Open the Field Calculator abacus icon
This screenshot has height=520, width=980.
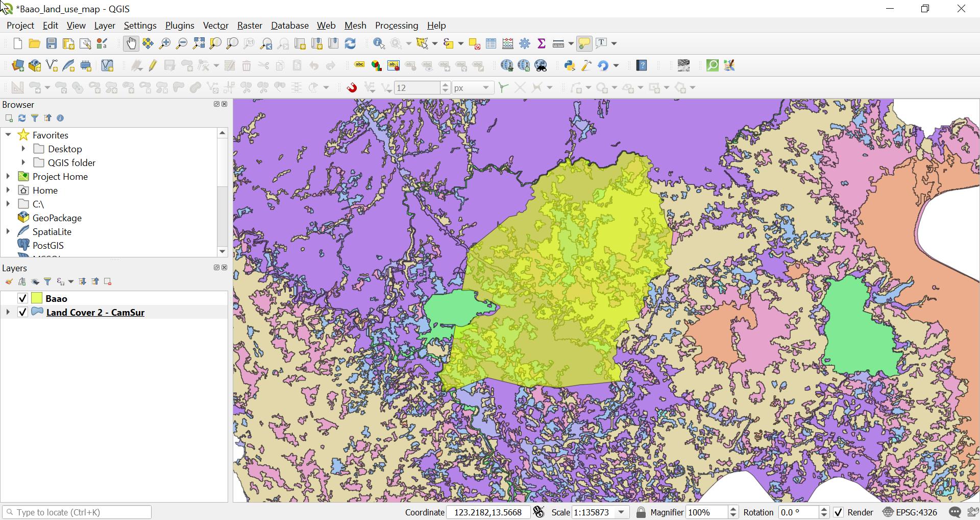tap(508, 43)
